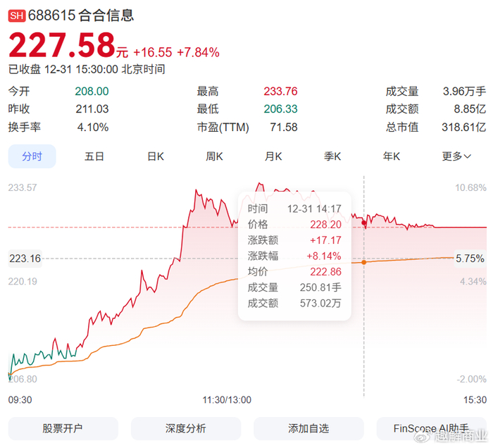The width and height of the screenshot is (493, 448).
Task: Switch to the 五日 chart tab
Action: pyautogui.click(x=94, y=156)
